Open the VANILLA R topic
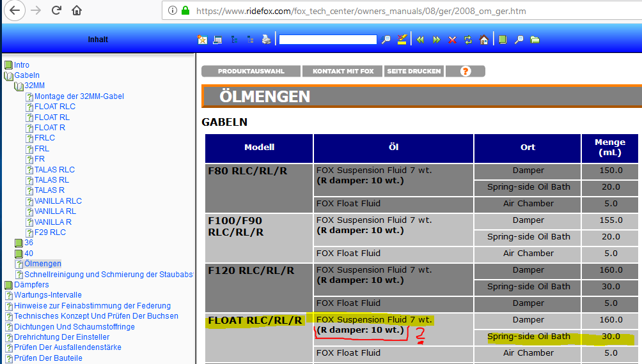The image size is (642, 364). [x=53, y=222]
